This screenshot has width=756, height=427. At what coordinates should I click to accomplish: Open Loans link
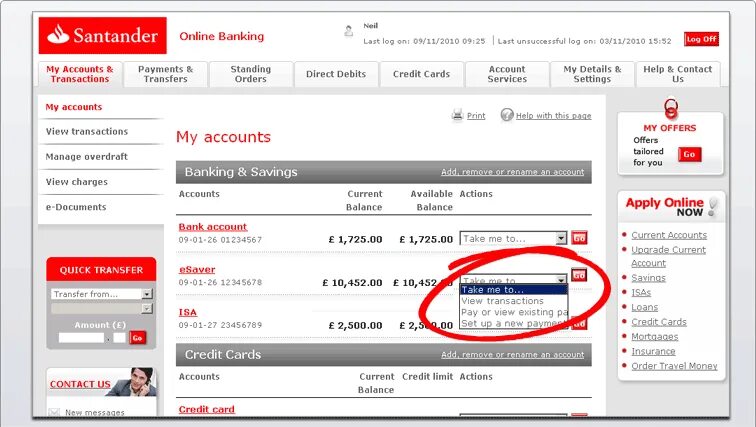pos(645,307)
